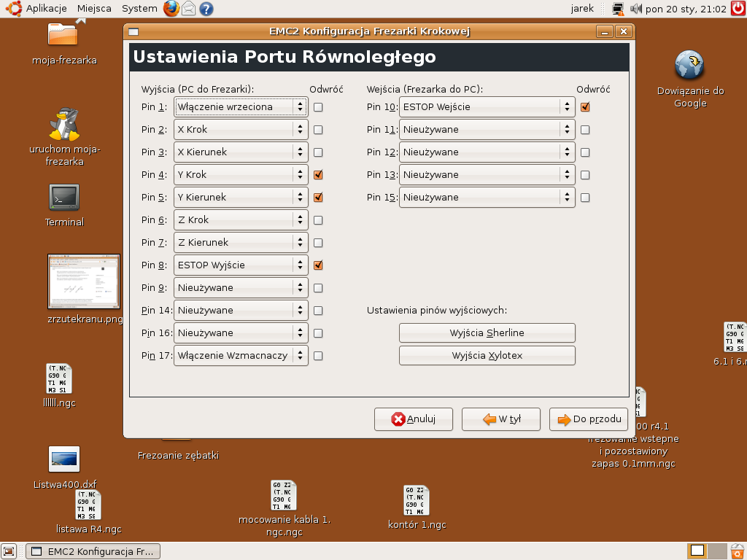Screen dimensions: 747x560
Task: Open the moja-frezarka folder icon
Action: tap(63, 34)
